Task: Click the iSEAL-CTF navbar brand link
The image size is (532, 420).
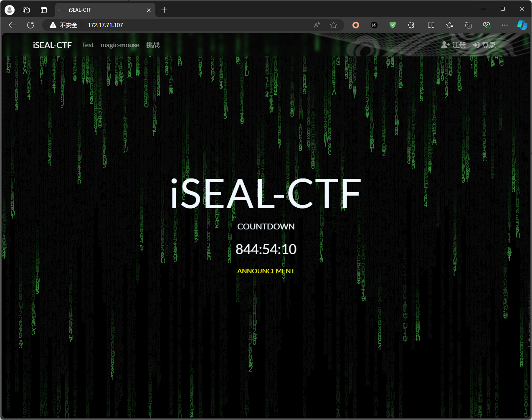Action: tap(52, 45)
